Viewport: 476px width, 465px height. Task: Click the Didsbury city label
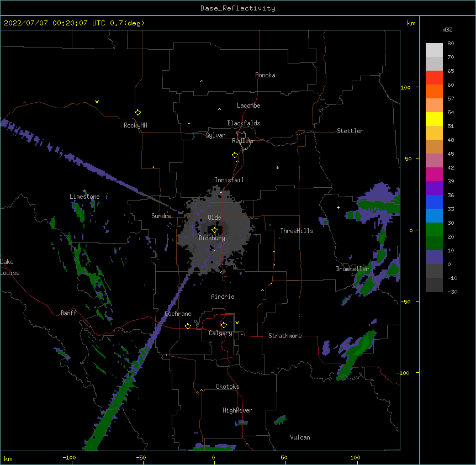click(212, 238)
